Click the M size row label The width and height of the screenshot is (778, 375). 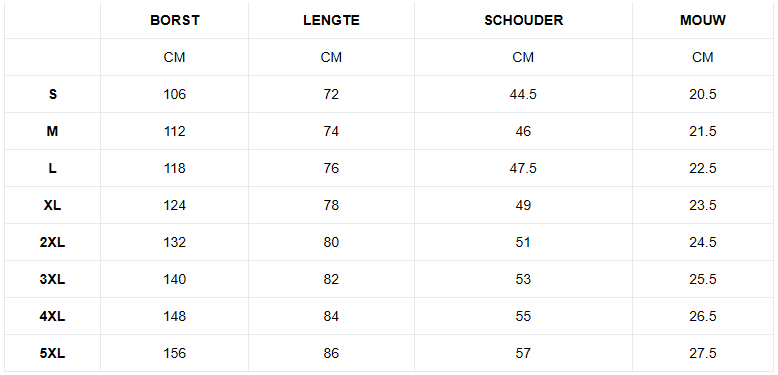[53, 131]
